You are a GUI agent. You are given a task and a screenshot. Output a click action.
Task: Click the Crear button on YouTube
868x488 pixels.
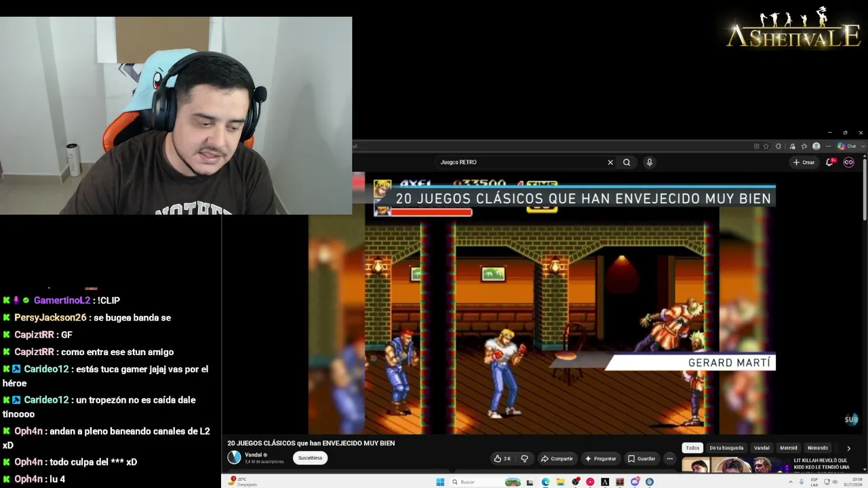coord(804,163)
